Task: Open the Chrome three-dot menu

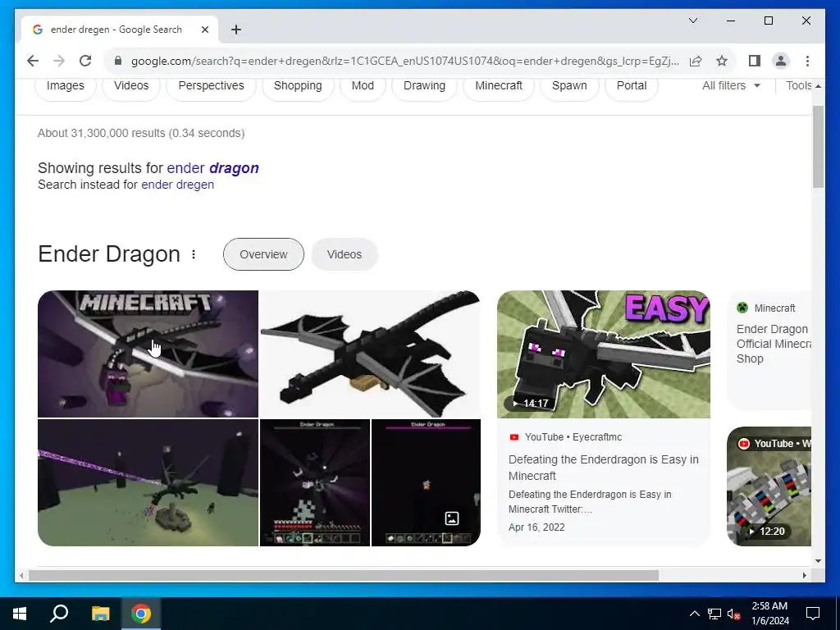Action: coord(807,61)
